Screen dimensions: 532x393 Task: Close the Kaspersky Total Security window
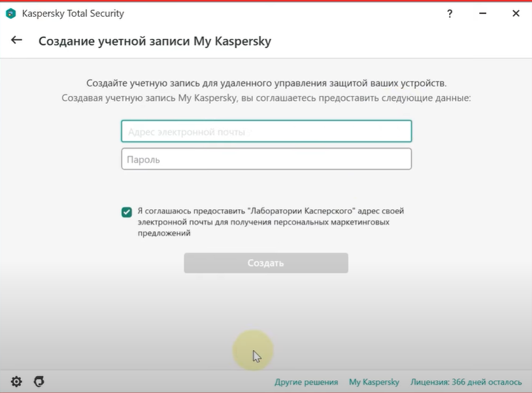pyautogui.click(x=516, y=14)
